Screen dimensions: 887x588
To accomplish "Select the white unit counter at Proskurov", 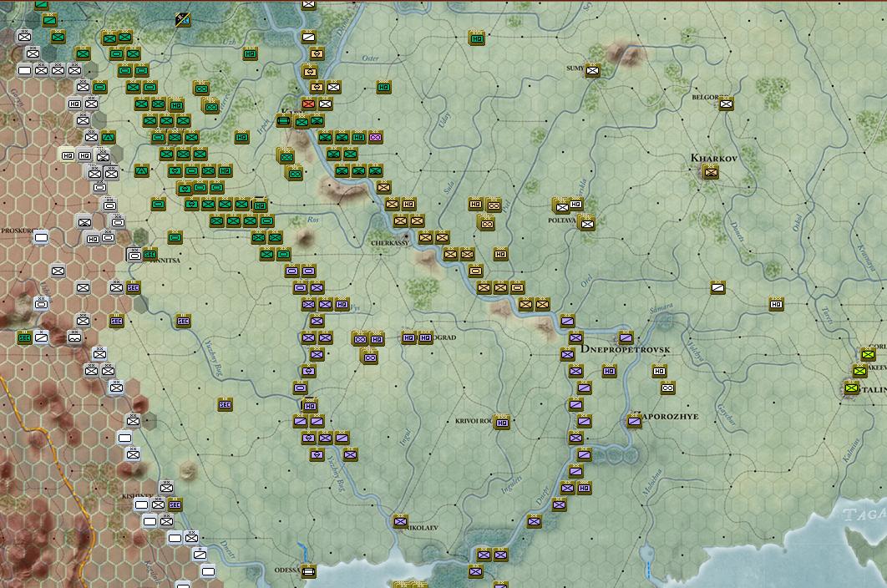I will tap(41, 238).
